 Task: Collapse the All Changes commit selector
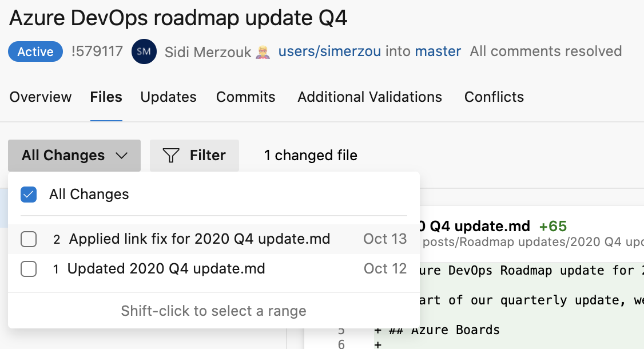point(74,155)
